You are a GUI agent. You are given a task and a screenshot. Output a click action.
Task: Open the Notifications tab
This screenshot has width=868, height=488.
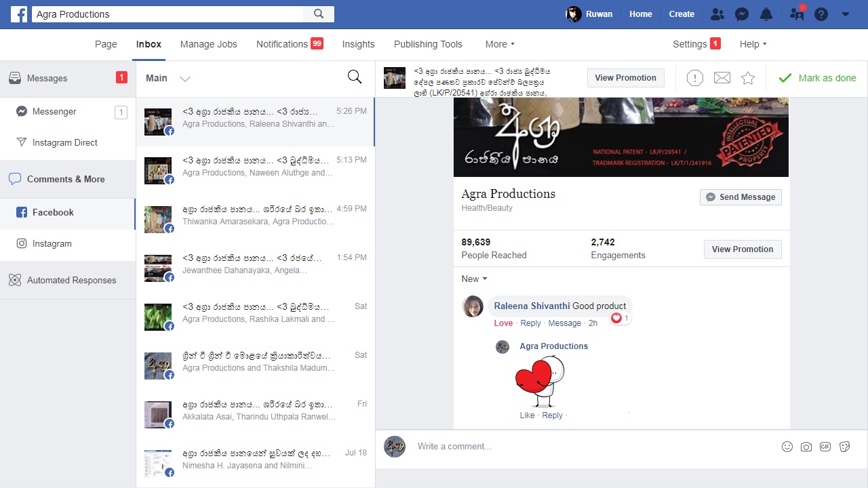pos(290,44)
